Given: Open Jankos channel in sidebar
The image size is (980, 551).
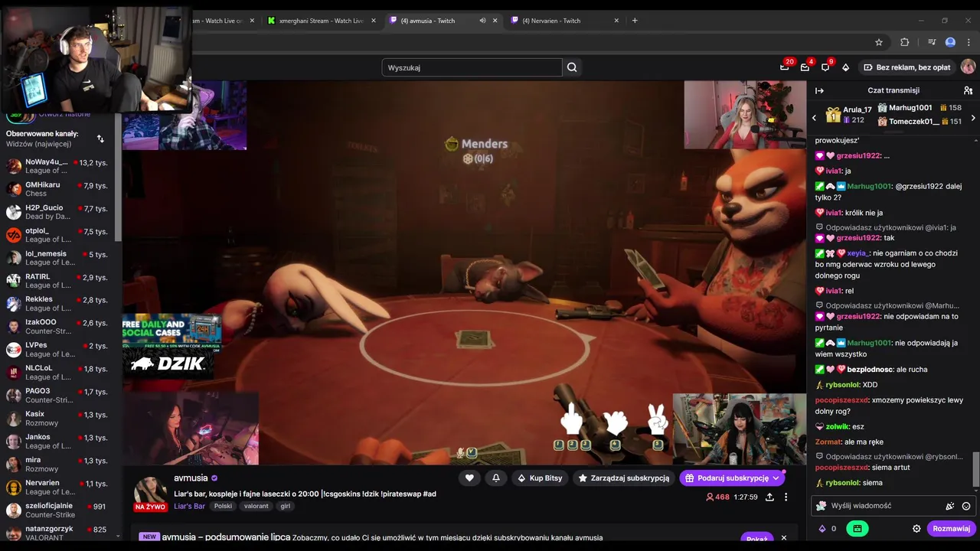Looking at the screenshot, I should (x=57, y=441).
